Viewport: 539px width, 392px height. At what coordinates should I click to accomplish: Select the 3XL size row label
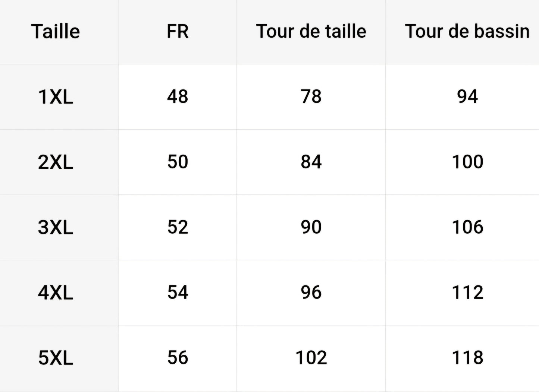[56, 227]
